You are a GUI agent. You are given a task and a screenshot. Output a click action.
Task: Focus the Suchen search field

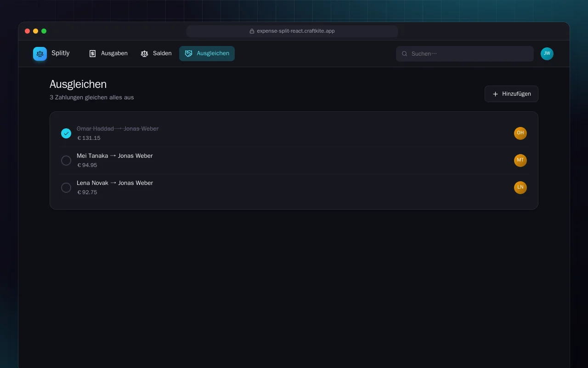(x=465, y=54)
